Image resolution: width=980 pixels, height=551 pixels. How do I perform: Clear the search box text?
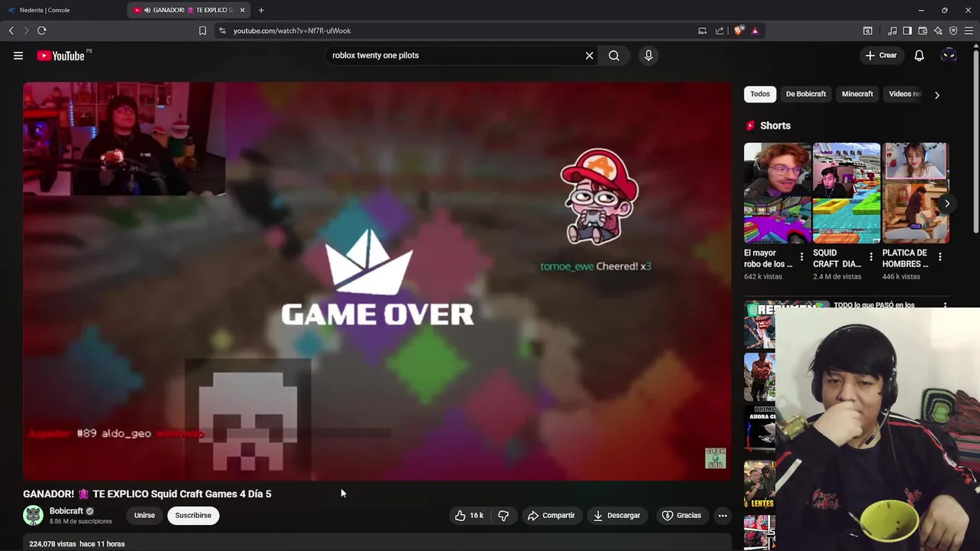590,55
